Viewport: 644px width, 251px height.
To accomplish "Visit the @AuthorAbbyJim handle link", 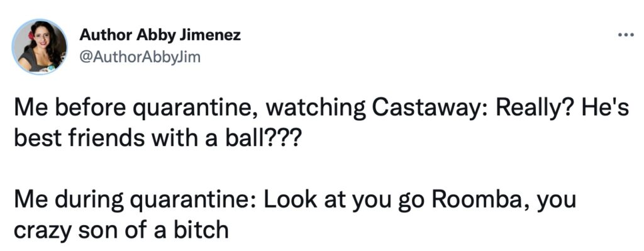I will click(140, 57).
